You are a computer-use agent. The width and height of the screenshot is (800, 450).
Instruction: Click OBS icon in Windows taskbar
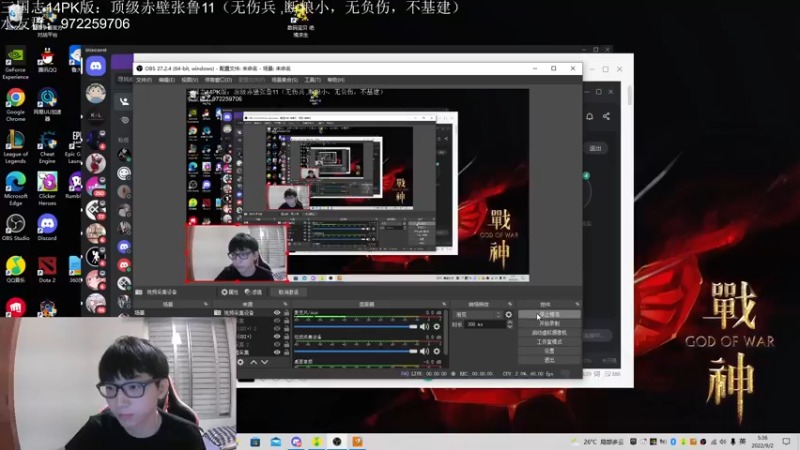pos(337,442)
